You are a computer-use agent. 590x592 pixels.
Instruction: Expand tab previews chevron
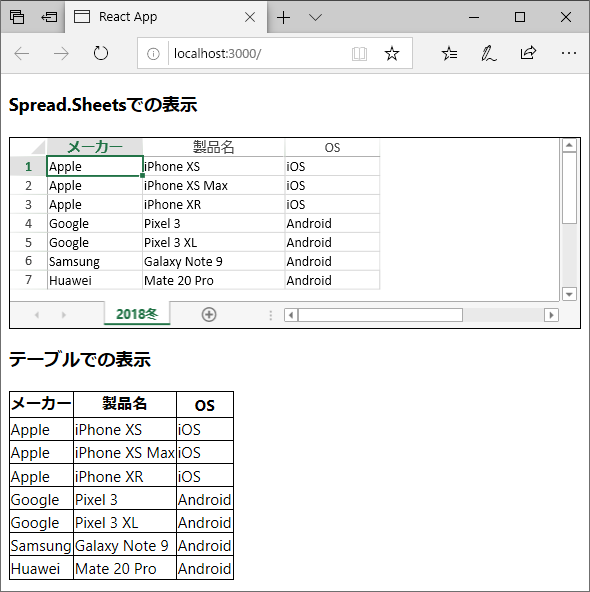click(315, 17)
